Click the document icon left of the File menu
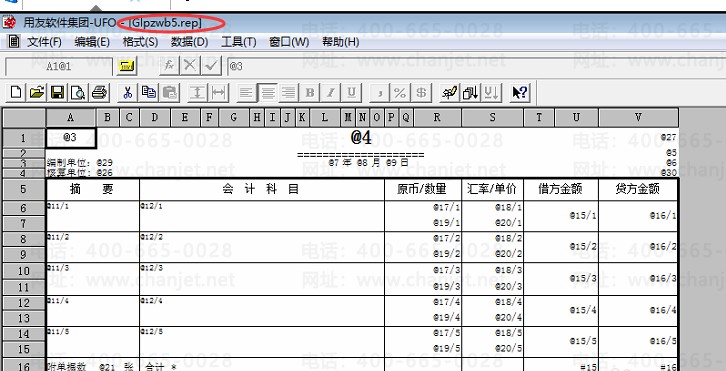The width and height of the screenshot is (726, 371). [x=14, y=42]
